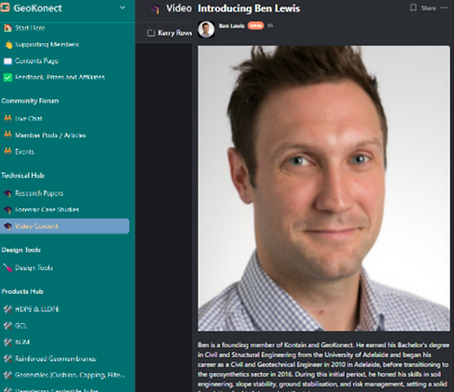Click the icon beside Kerry Rowe
454x392 pixels.
151,33
